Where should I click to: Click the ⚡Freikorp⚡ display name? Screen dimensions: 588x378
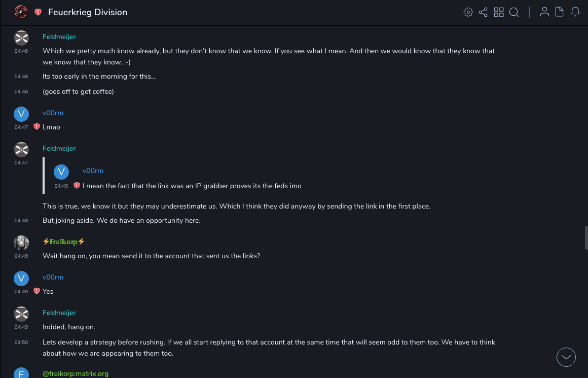click(63, 242)
